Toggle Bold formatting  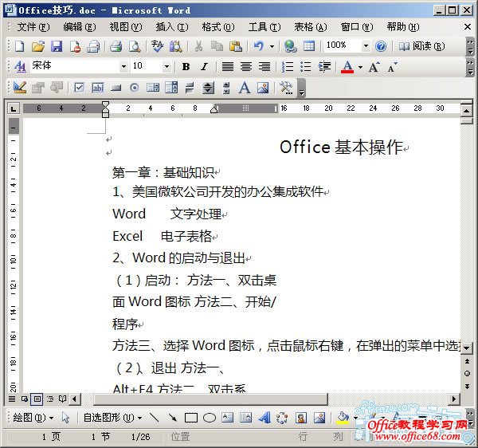click(186, 66)
